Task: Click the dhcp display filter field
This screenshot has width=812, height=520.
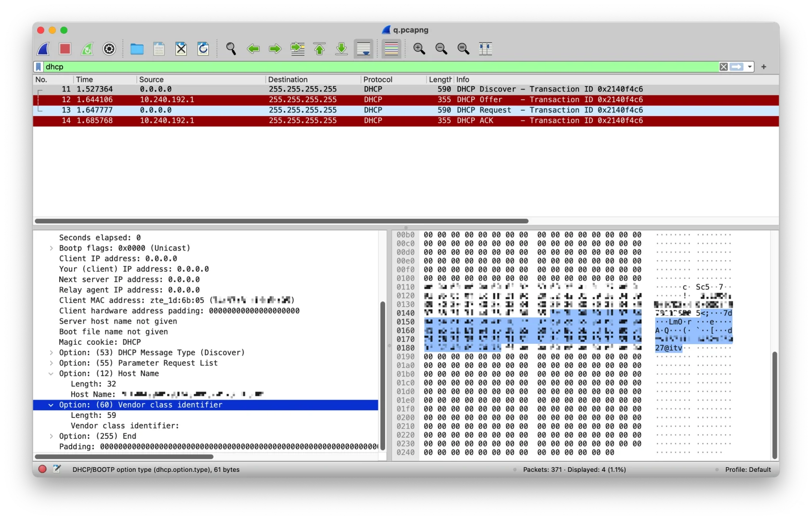Action: (381, 67)
